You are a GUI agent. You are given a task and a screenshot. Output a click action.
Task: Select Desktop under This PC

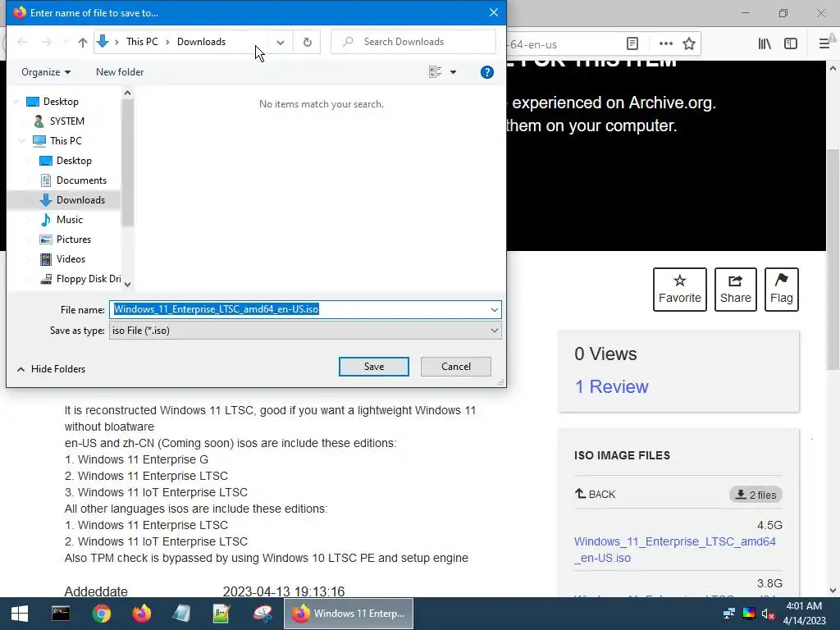[x=74, y=161]
